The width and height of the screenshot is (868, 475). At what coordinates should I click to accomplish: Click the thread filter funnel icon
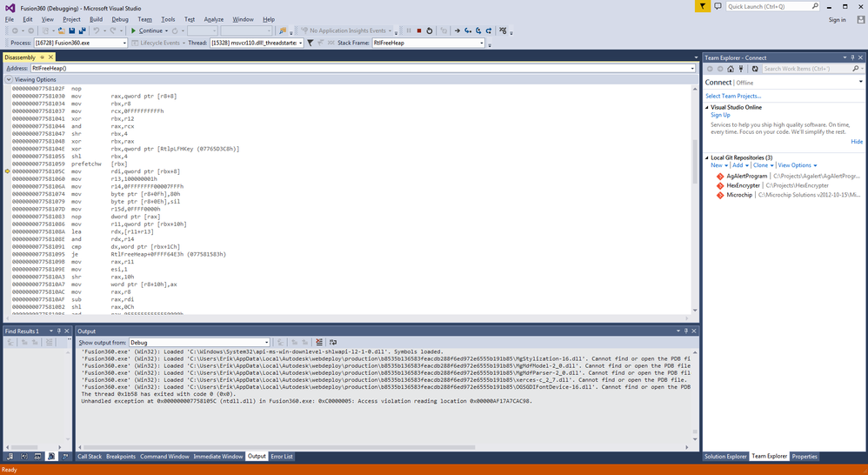coord(310,43)
